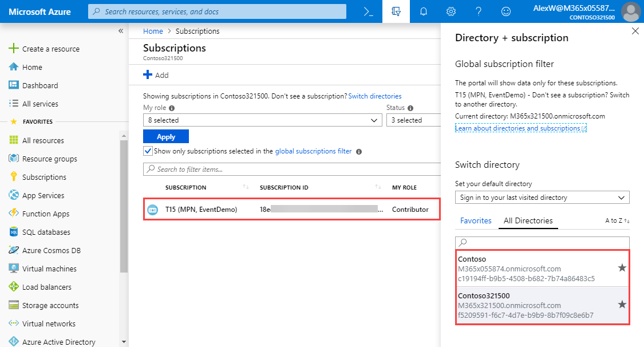This screenshot has width=644, height=347.
Task: Close the Directory + subscription panel
Action: 635,31
